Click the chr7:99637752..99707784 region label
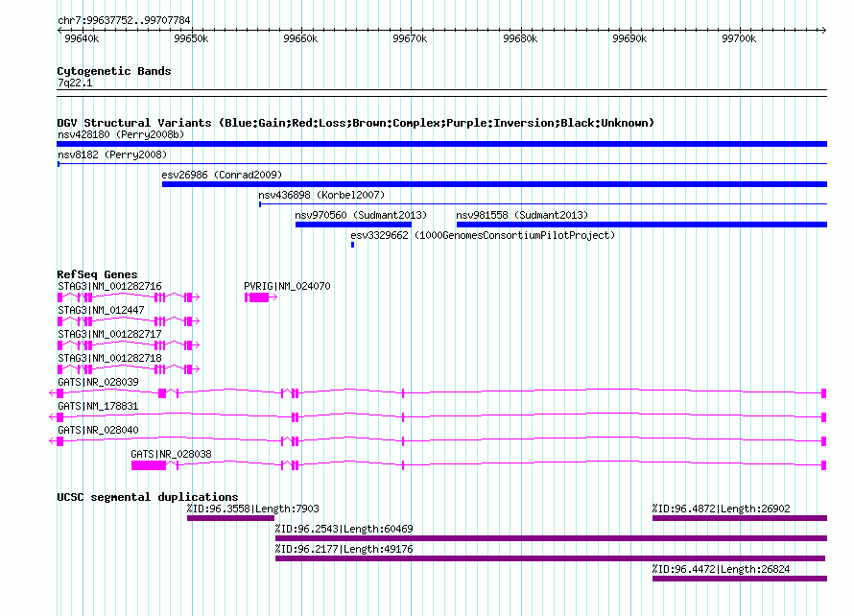Viewport: 854px width, 616px height. [x=124, y=21]
